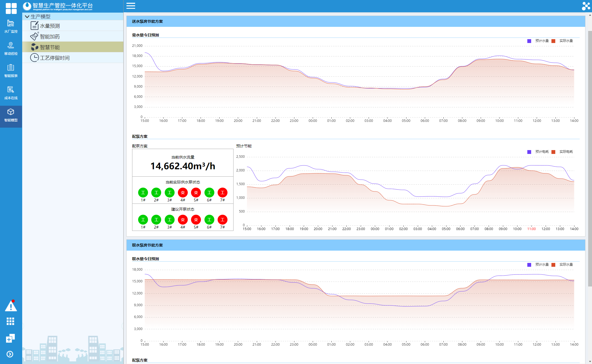Toggle 预计水量 legend in 需水量 chart
This screenshot has width=592, height=364.
pos(542,41)
